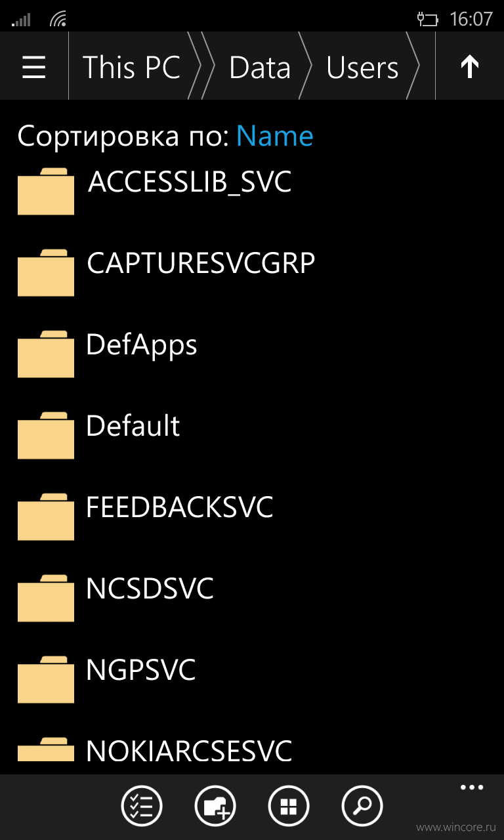Create a new folder
Image resolution: width=504 pixels, height=840 pixels.
pyautogui.click(x=215, y=805)
